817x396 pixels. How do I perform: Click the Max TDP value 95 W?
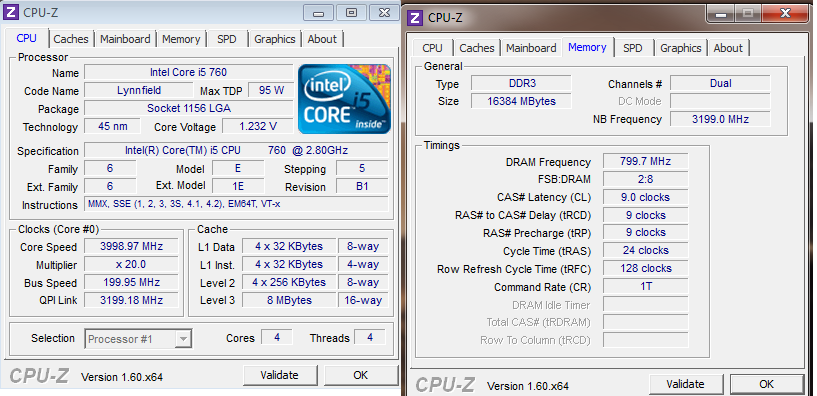[271, 90]
